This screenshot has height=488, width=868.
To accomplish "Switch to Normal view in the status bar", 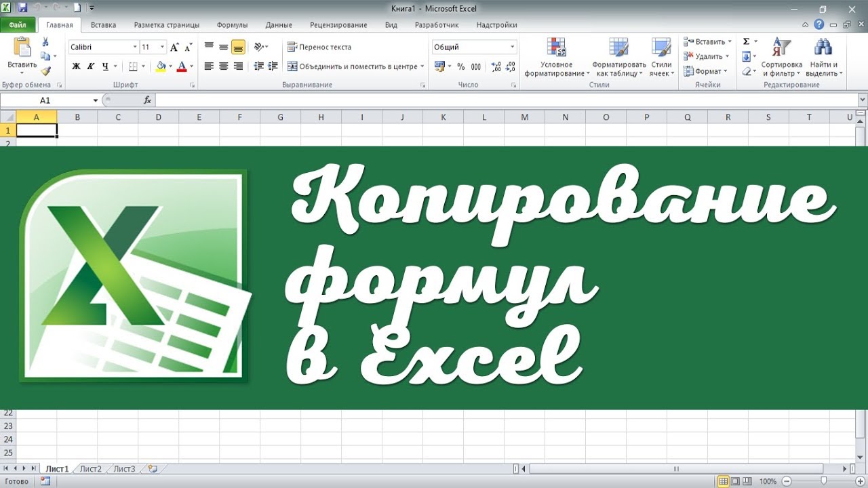I will [723, 481].
